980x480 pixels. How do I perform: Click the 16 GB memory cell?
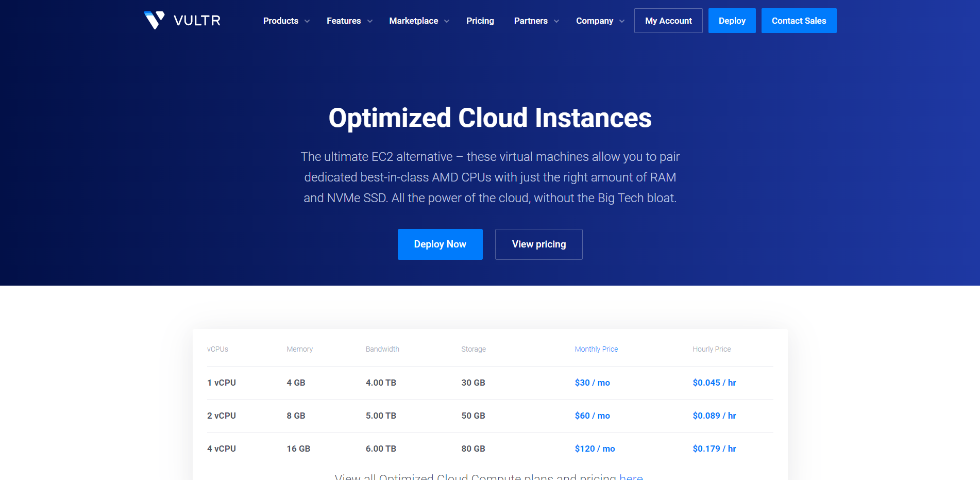click(298, 449)
